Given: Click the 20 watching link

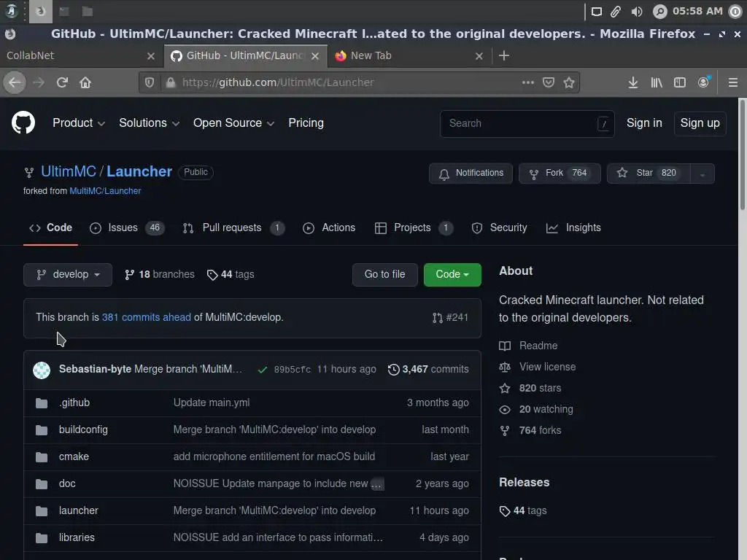Looking at the screenshot, I should [x=536, y=410].
